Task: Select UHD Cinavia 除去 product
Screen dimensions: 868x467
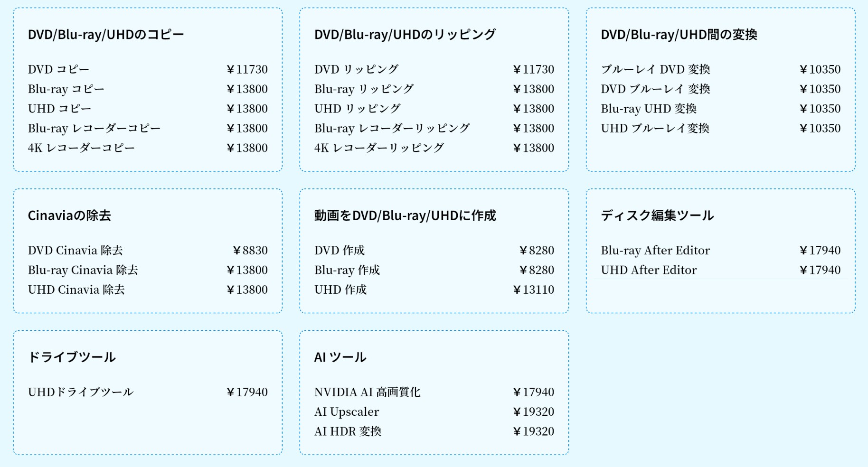Action: click(x=148, y=290)
